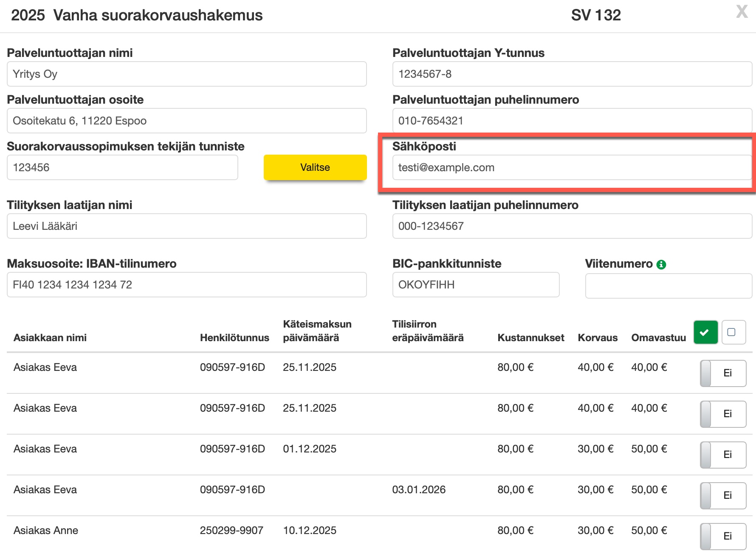Viewport: 756px width, 554px height.
Task: Click the empty Viitenumero input field
Action: 668,286
